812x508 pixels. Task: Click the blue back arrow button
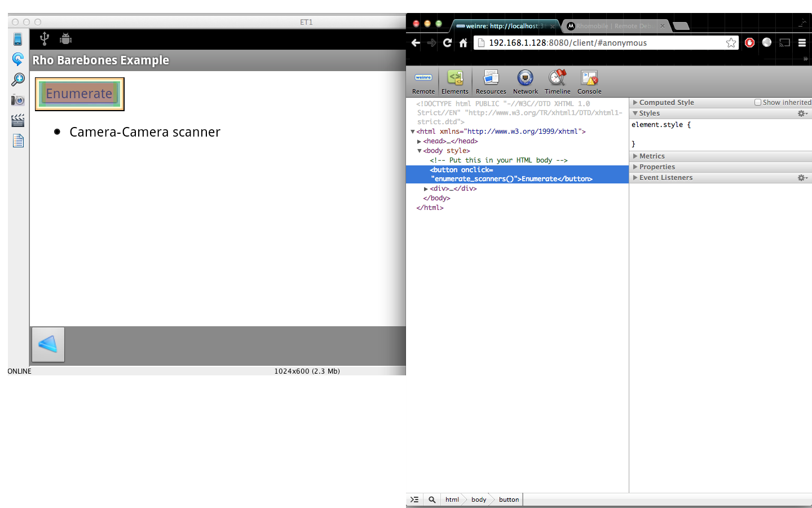[x=48, y=344]
